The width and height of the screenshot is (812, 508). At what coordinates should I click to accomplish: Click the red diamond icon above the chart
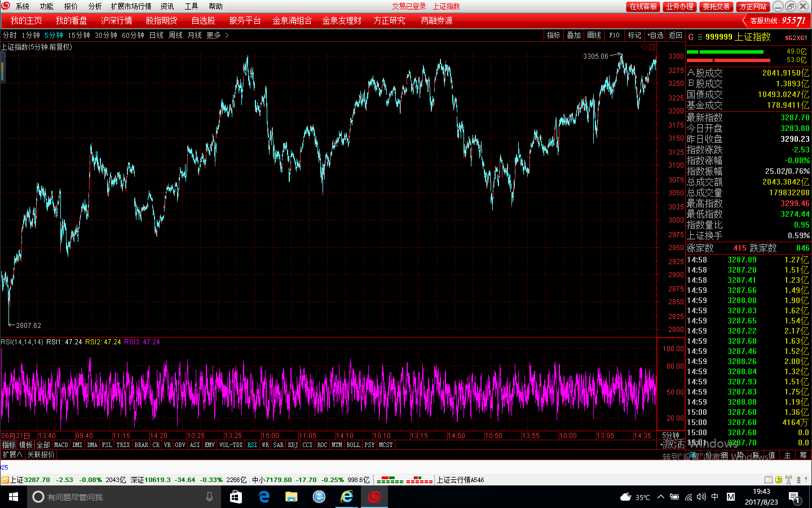(x=645, y=47)
